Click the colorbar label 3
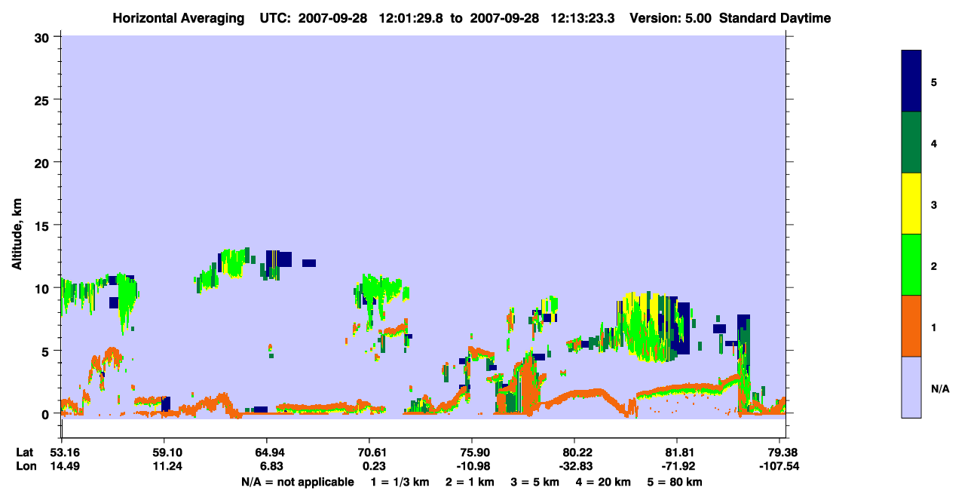Viewport: 980px width, 503px height. point(934,204)
